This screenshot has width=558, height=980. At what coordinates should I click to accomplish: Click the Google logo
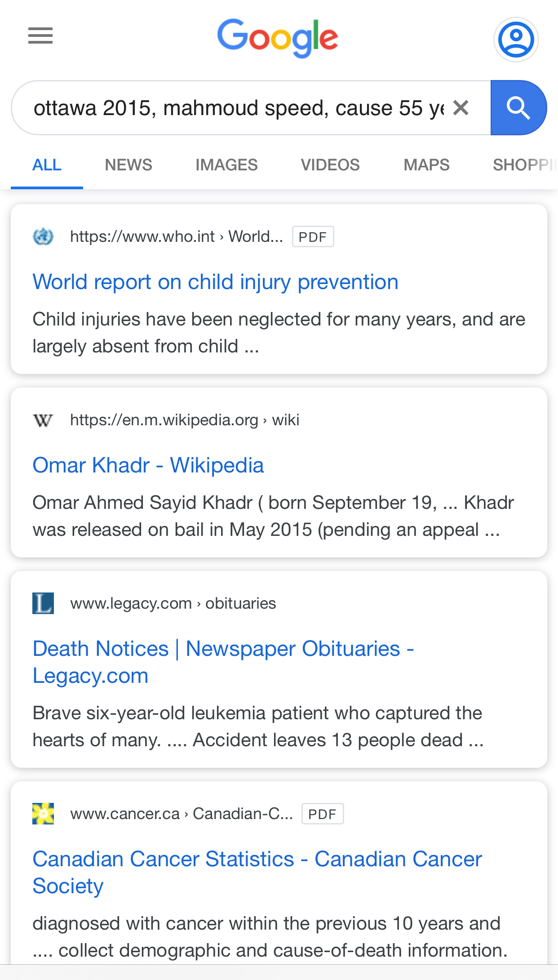click(278, 38)
